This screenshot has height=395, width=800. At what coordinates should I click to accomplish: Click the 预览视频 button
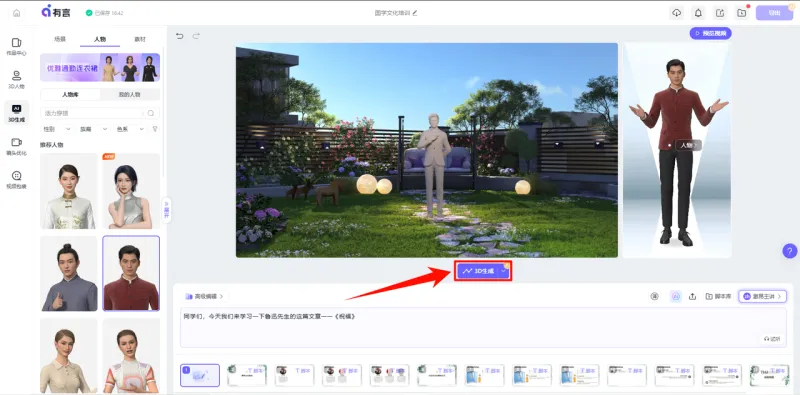click(x=710, y=33)
